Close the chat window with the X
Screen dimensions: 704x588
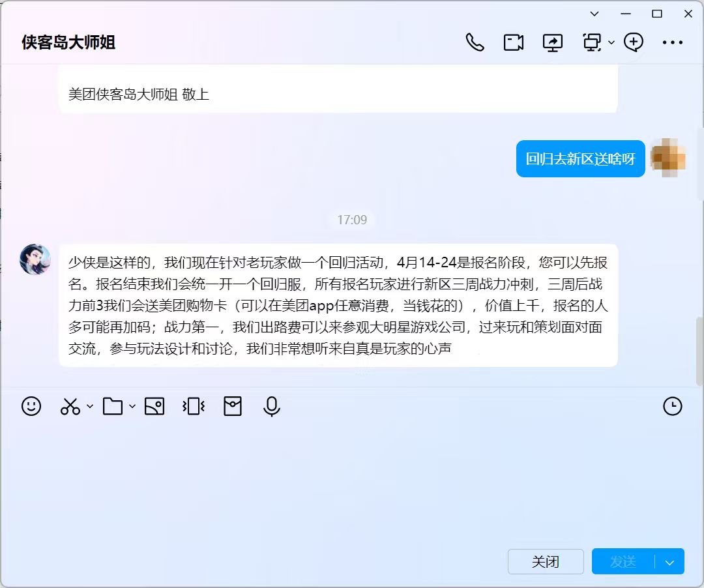click(688, 14)
